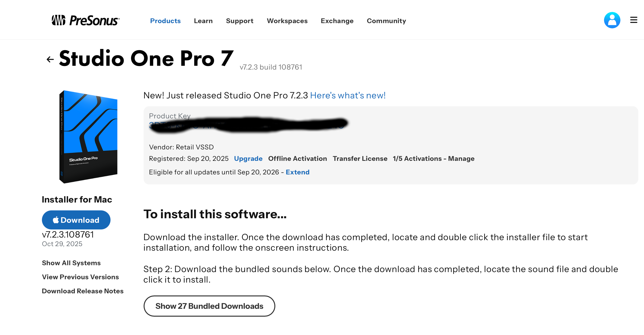Open the Support menu

pyautogui.click(x=240, y=21)
